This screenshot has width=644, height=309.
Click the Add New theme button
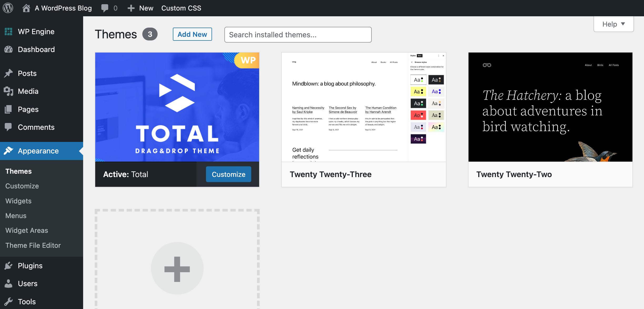tap(192, 34)
